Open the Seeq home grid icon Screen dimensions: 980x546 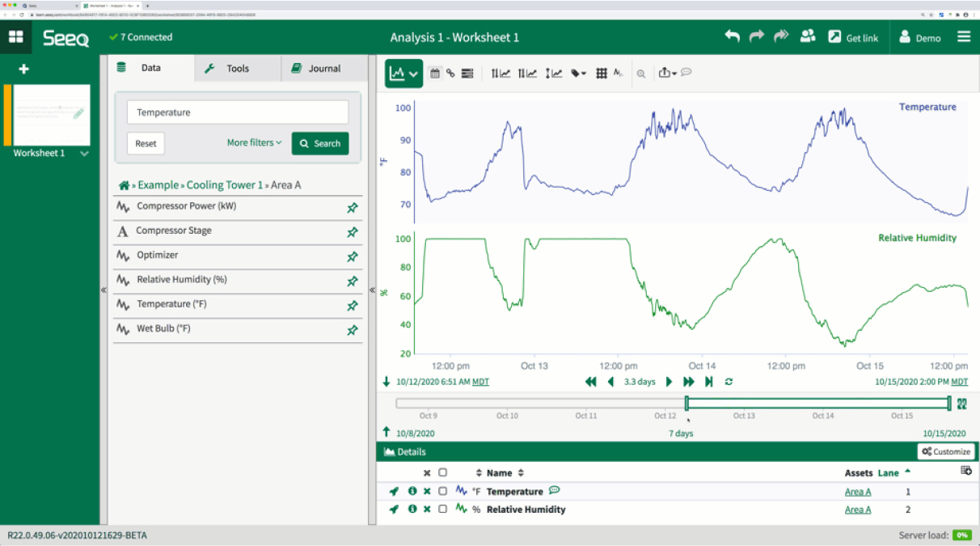tap(15, 37)
